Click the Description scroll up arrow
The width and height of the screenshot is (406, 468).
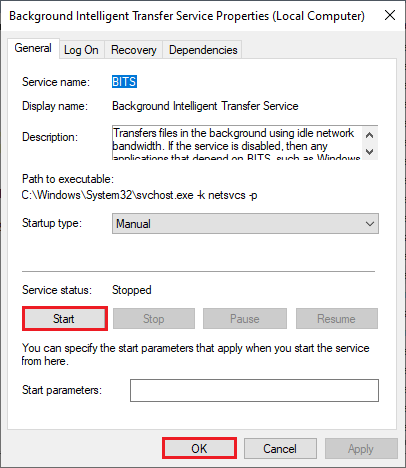(369, 135)
